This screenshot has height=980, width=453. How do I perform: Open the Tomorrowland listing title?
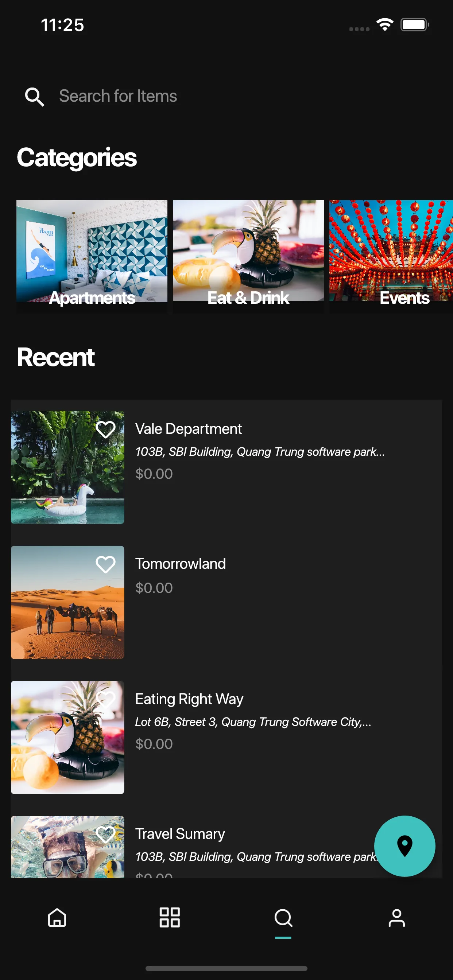(181, 563)
